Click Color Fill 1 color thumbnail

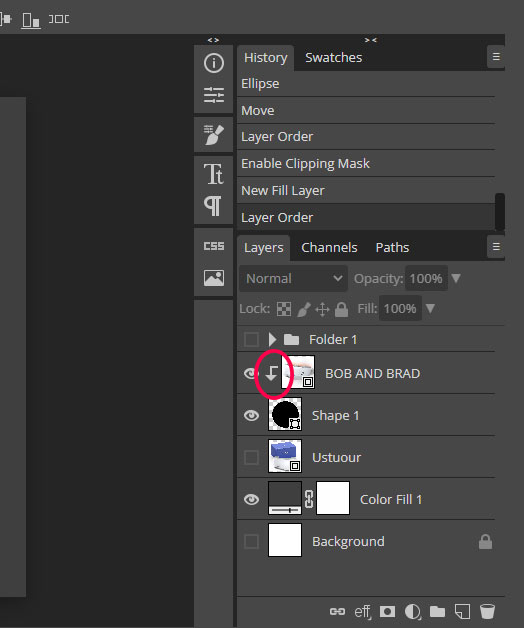click(285, 498)
